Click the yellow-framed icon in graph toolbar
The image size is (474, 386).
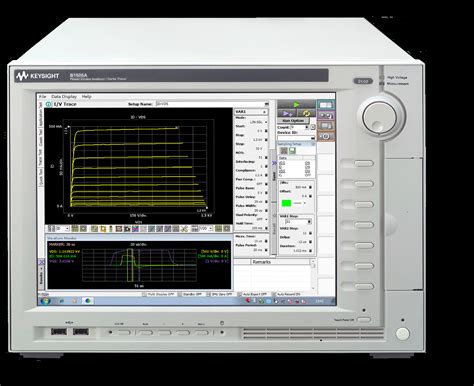[103, 229]
